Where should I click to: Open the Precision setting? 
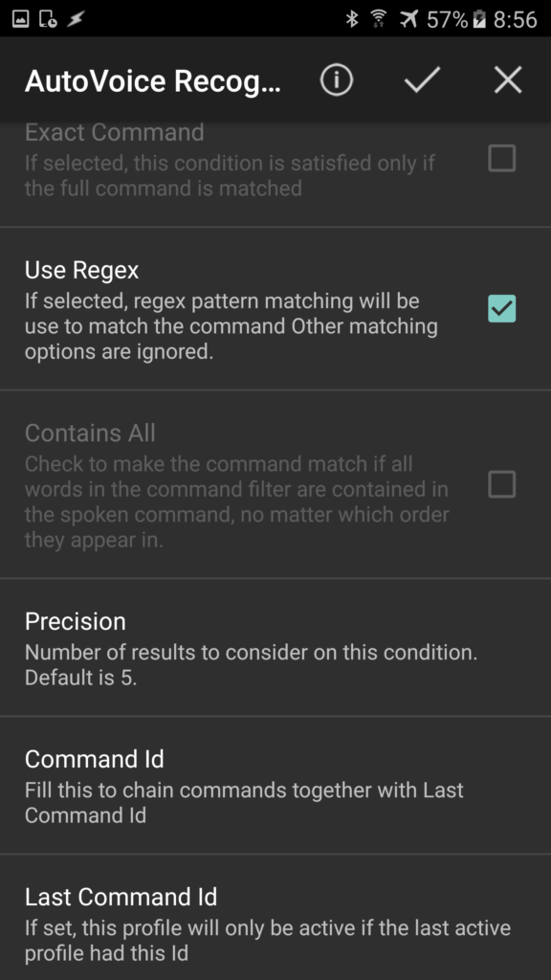coord(275,648)
